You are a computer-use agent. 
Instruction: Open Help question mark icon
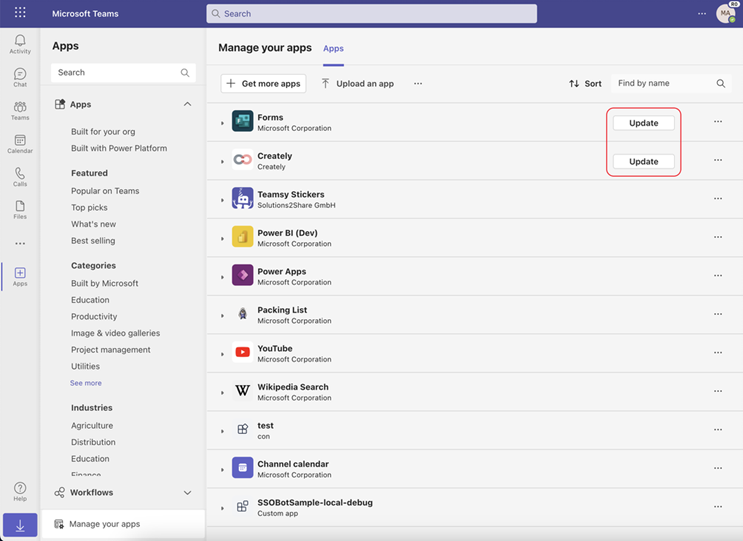20,491
